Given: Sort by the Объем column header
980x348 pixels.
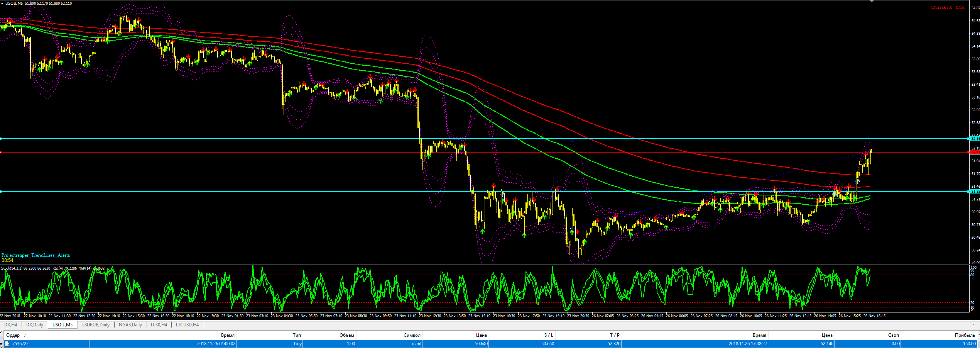Looking at the screenshot, I should tap(329, 335).
